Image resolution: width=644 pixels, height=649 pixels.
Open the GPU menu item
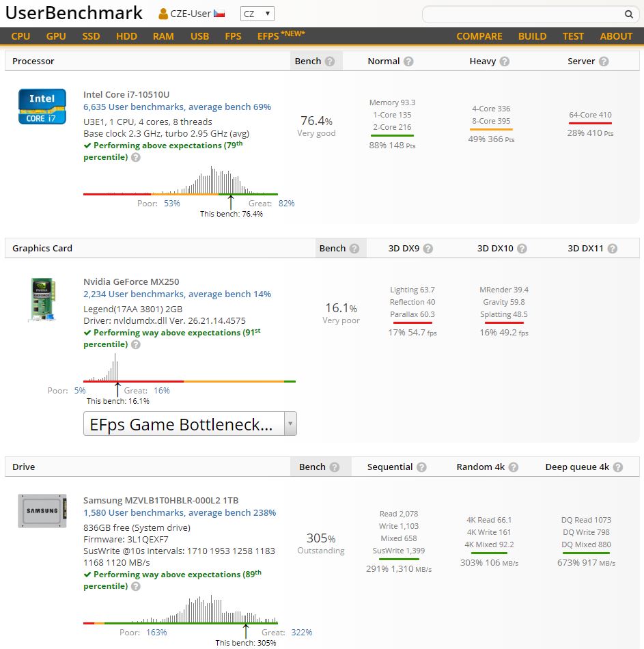[56, 36]
